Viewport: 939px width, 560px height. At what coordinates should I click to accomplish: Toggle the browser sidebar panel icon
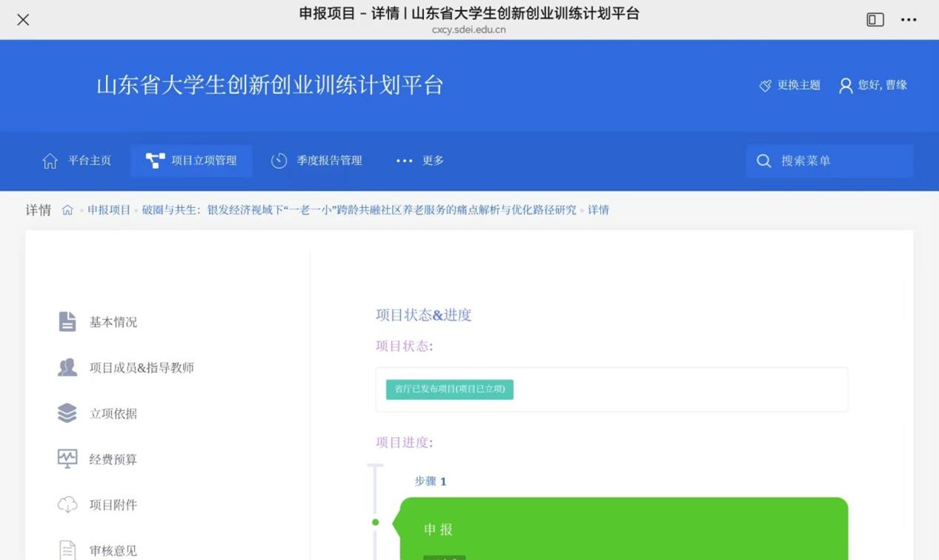[x=875, y=20]
